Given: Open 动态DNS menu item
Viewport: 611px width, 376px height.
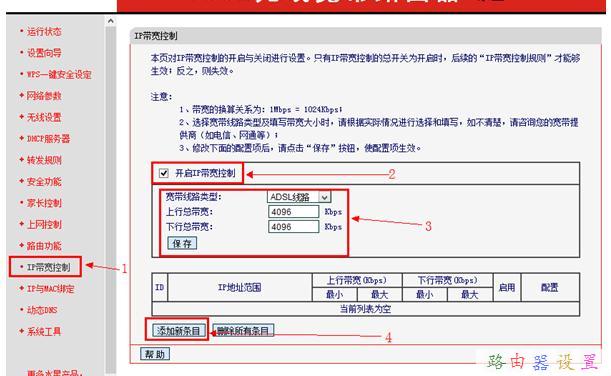Looking at the screenshot, I should click(42, 310).
